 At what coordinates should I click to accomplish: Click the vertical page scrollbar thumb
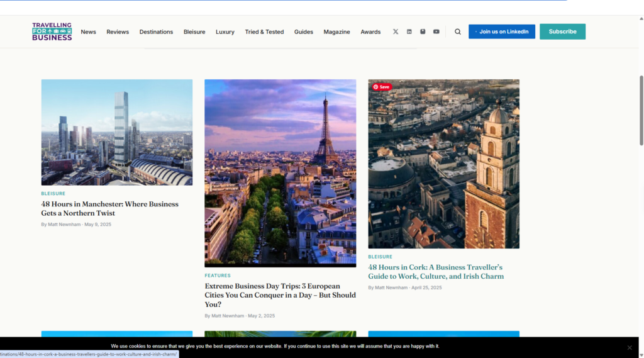[x=641, y=110]
